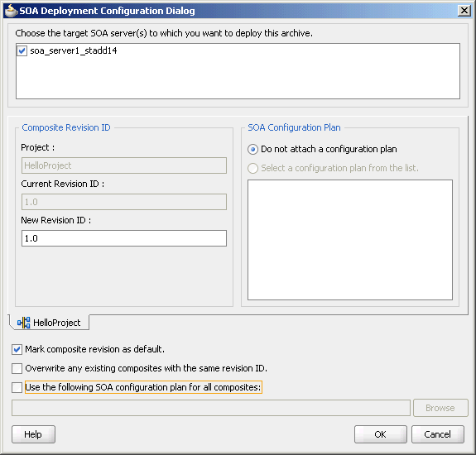Image resolution: width=476 pixels, height=455 pixels.
Task: Close the SOA Deployment Configuration Dialog
Action: click(464, 11)
